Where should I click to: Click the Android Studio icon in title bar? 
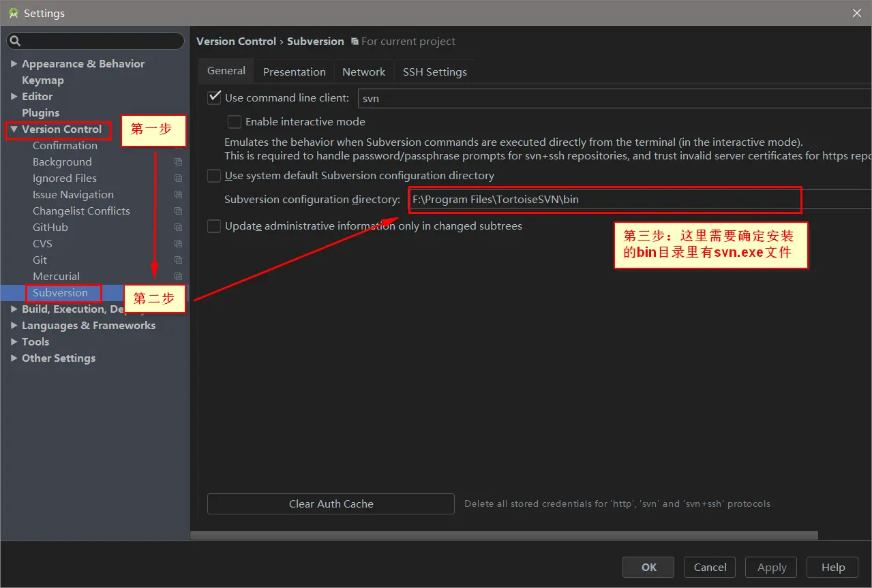(x=13, y=13)
